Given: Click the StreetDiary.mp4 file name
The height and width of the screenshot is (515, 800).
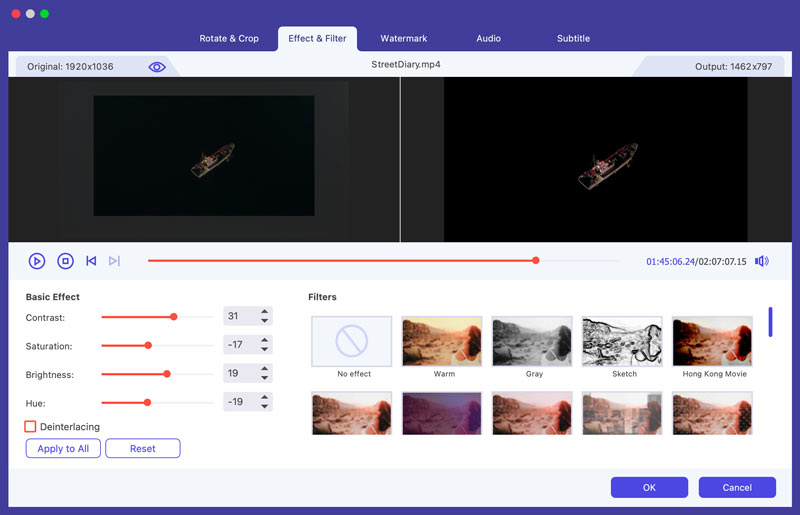Looking at the screenshot, I should [406, 64].
